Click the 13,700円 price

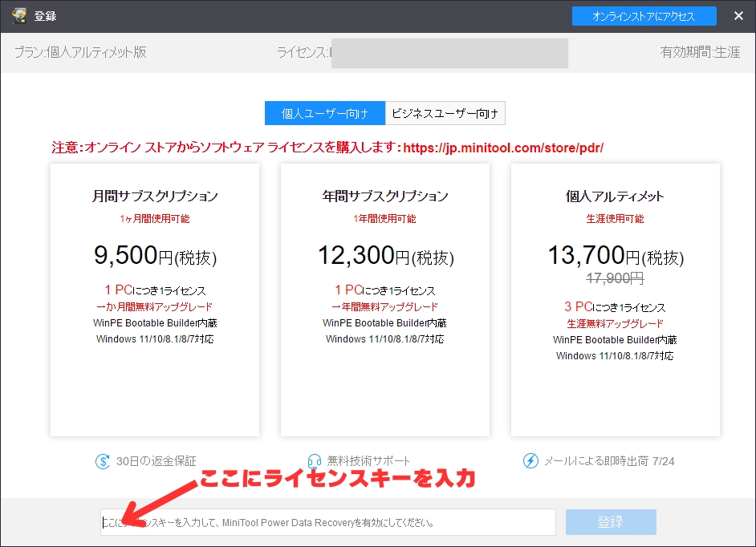click(616, 255)
